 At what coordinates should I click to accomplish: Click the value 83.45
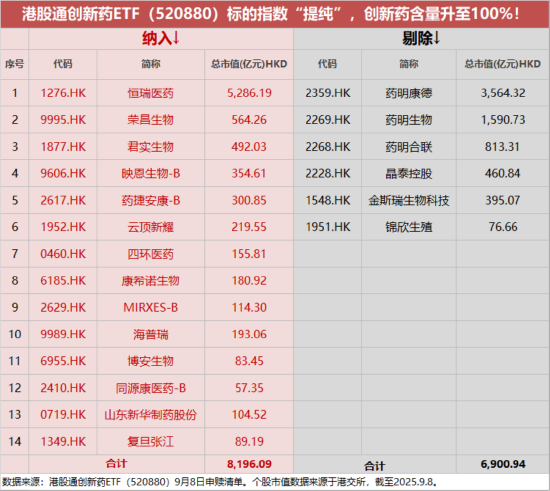[x=249, y=361]
